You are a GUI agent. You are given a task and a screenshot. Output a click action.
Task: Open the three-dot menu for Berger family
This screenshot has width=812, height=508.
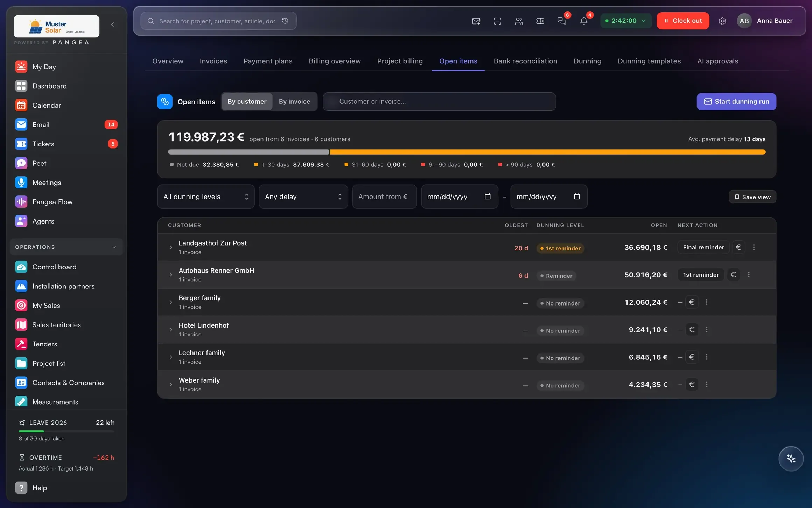click(707, 302)
